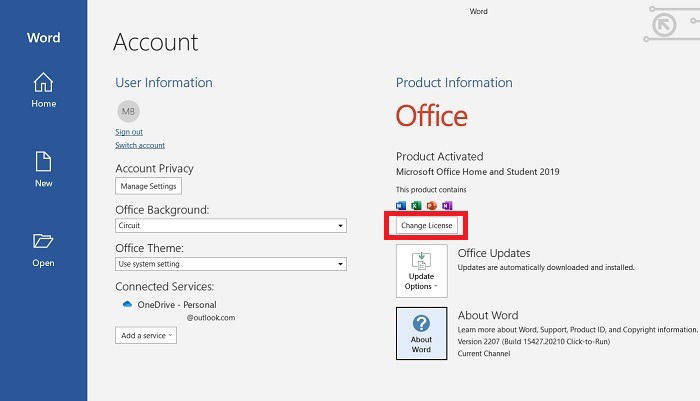Click the Sign out link
The image size is (700, 401).
[129, 132]
